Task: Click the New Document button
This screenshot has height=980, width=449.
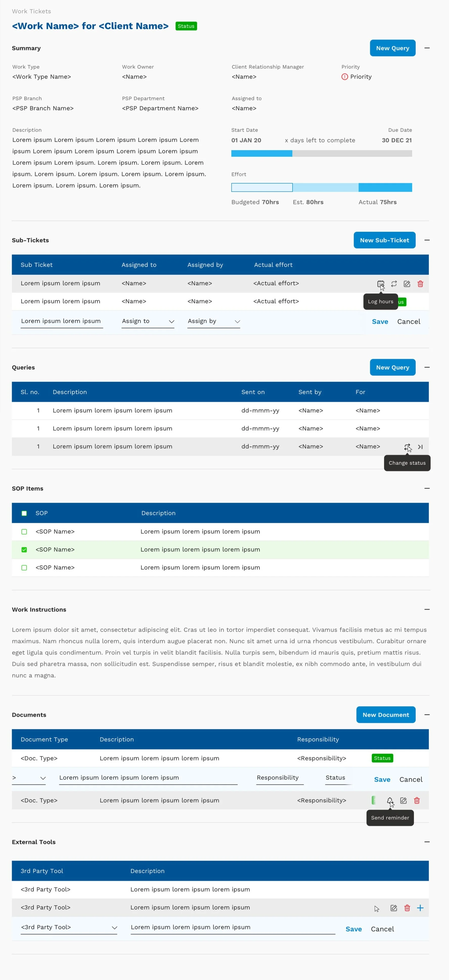Action: [386, 715]
